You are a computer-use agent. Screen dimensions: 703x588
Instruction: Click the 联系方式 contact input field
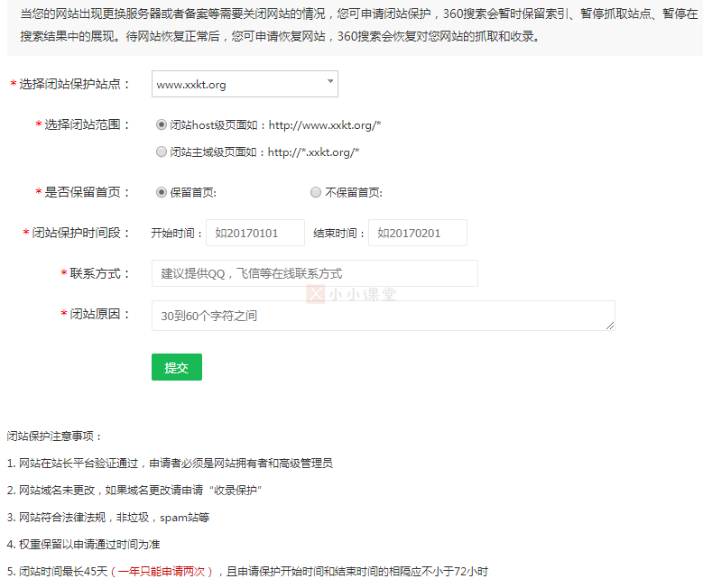pos(315,273)
